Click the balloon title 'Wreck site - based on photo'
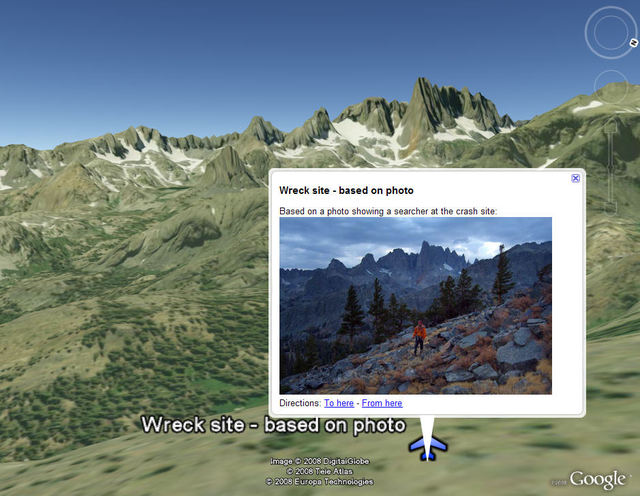 [x=346, y=190]
